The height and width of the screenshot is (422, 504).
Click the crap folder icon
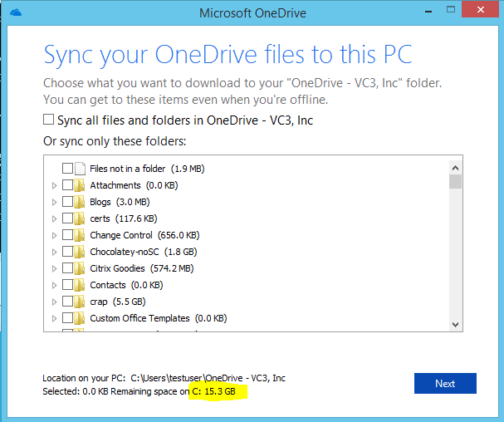tap(79, 302)
